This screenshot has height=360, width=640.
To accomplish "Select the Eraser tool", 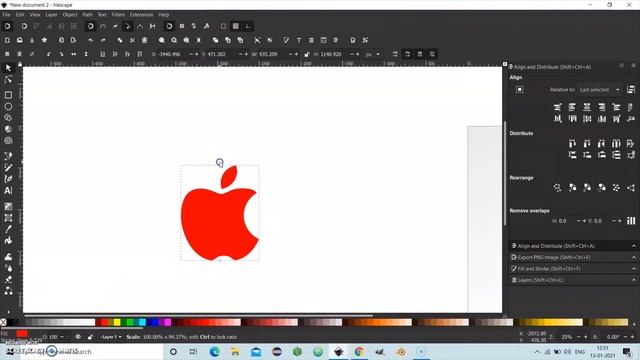I will tap(8, 279).
